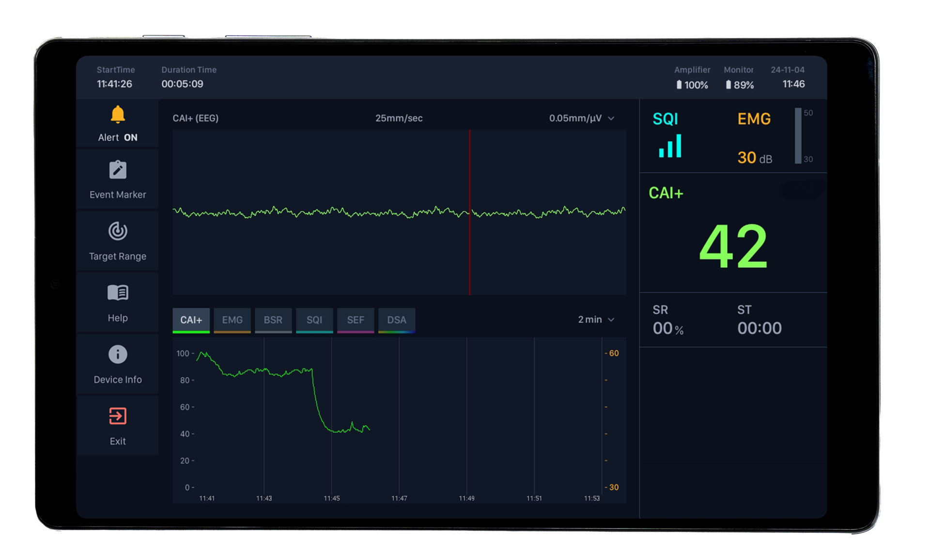930x560 pixels.
Task: Click the Monitor battery icon
Action: [728, 85]
